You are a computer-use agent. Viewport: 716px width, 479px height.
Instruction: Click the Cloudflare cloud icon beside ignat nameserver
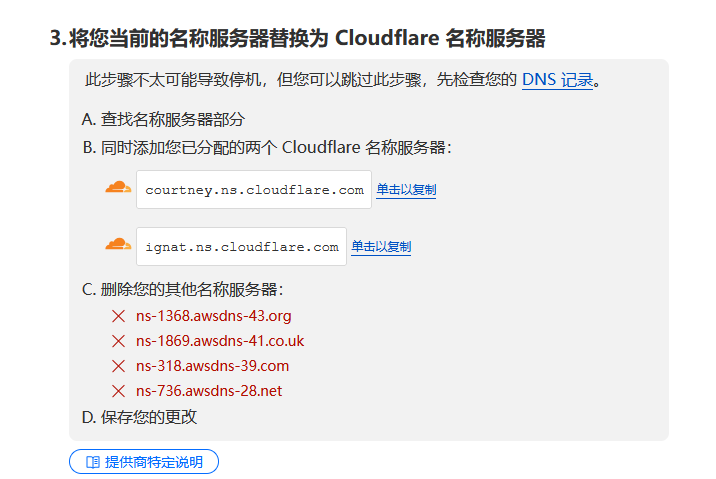click(118, 244)
